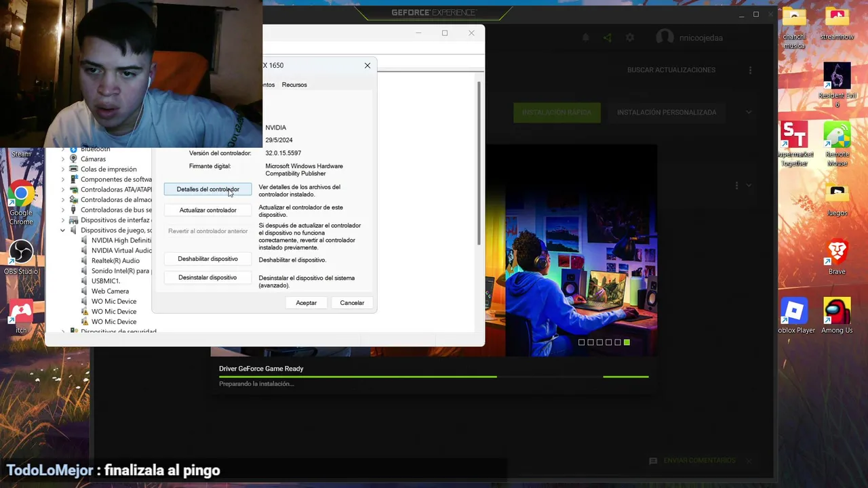
Task: Click the nnicoojedaa username
Action: pyautogui.click(x=701, y=39)
